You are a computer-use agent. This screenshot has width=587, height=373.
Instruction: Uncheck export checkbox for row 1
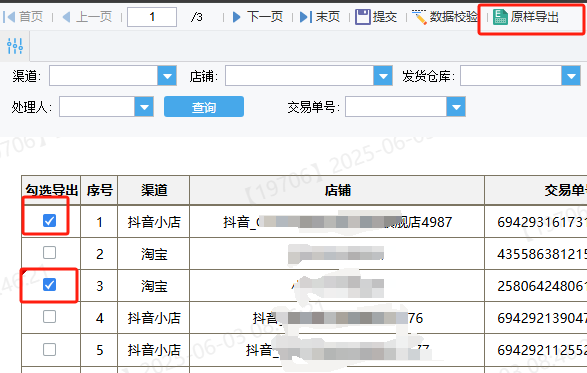[49, 221]
